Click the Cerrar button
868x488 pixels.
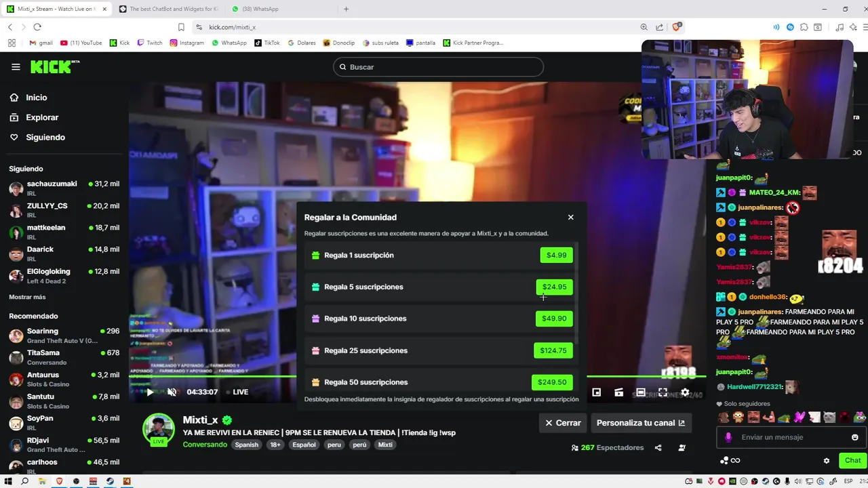(563, 423)
